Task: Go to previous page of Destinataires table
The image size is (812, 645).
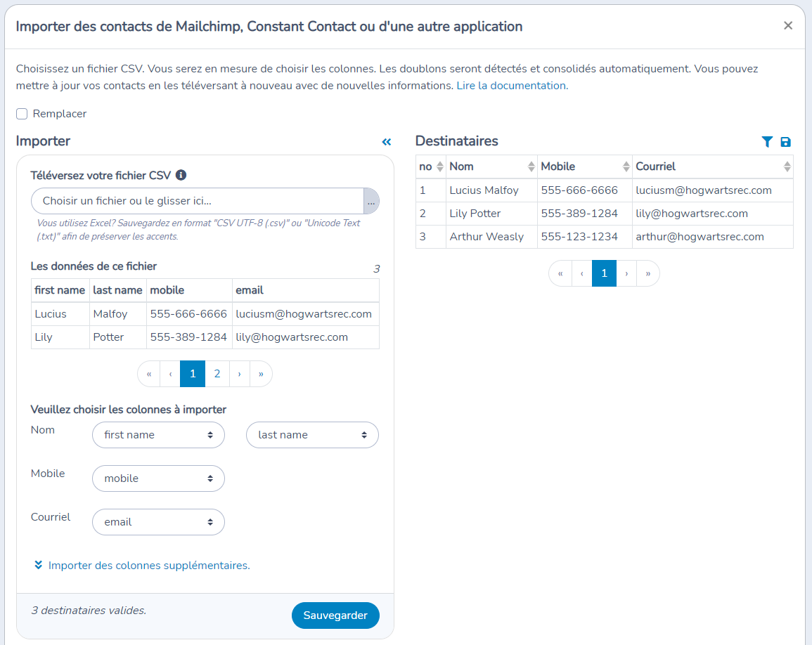Action: point(582,273)
